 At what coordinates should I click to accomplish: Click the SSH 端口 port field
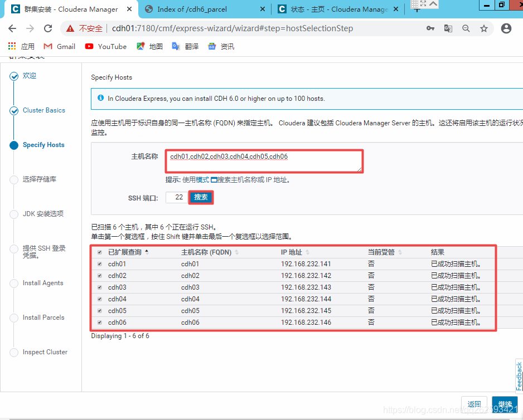177,197
